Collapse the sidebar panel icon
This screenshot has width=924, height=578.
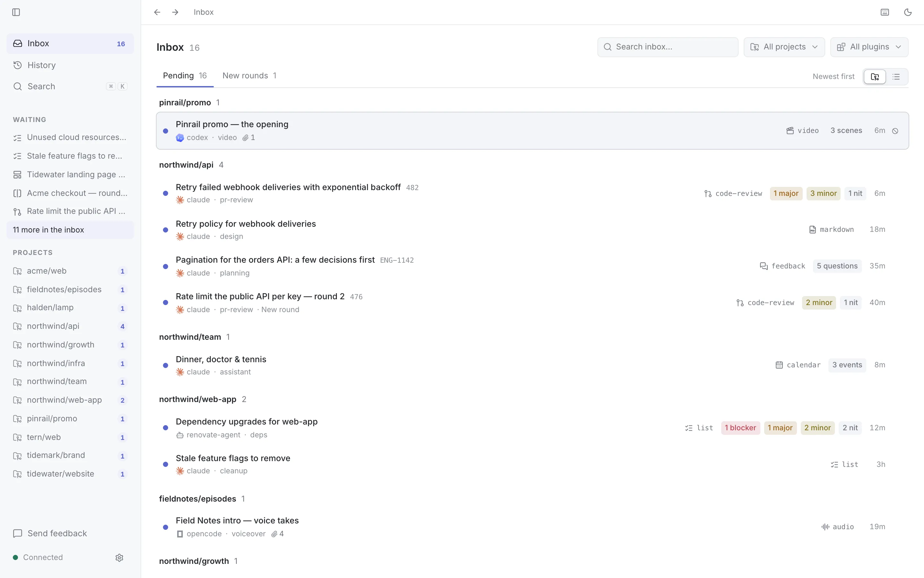16,12
